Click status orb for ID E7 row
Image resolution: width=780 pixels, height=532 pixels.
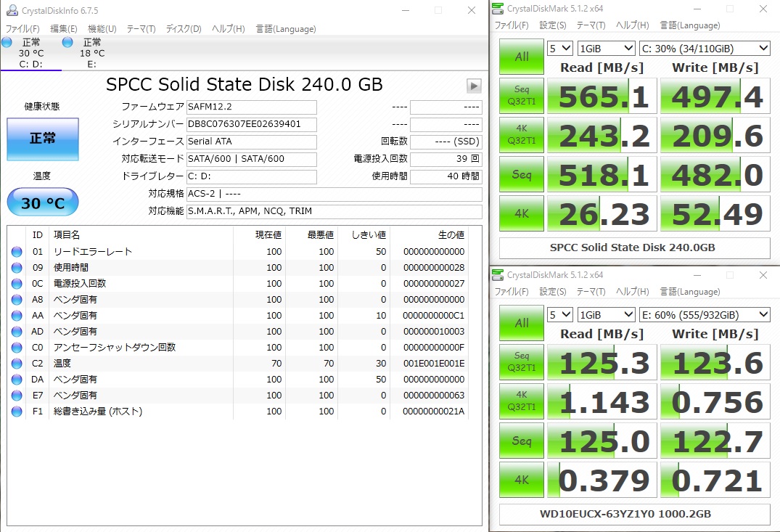pos(17,395)
